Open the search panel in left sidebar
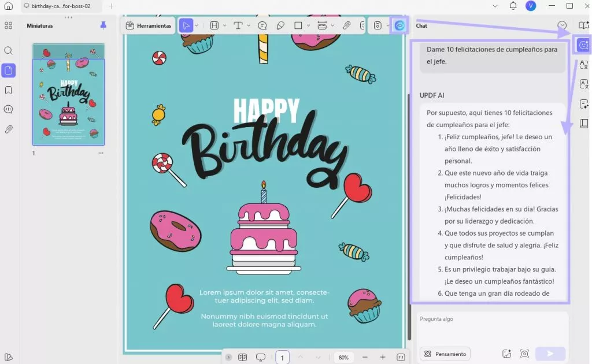This screenshot has height=364, width=592. (8, 50)
